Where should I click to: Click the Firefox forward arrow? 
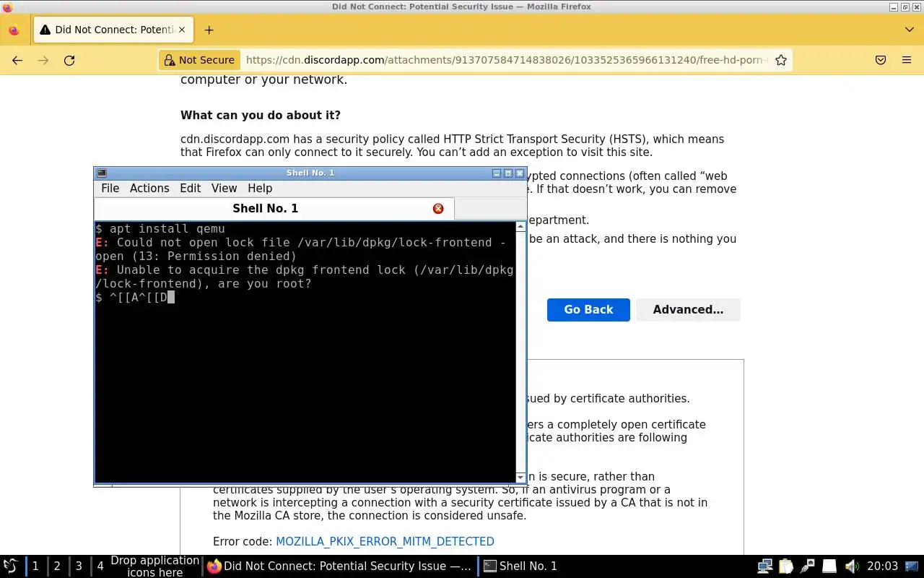[43, 61]
